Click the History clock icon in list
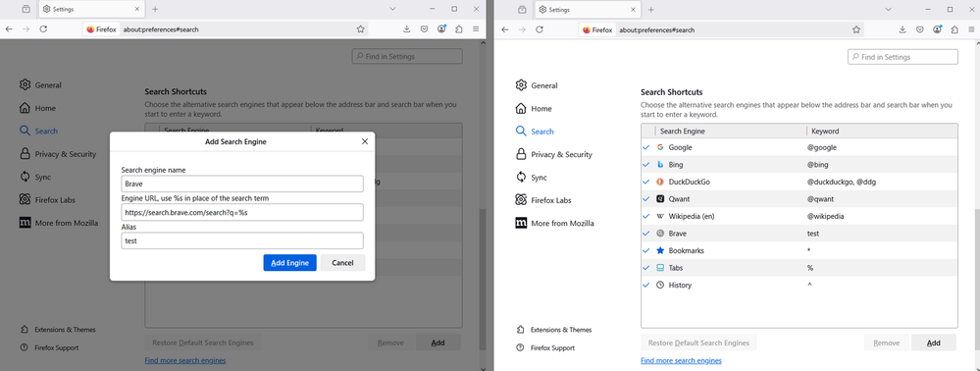The height and width of the screenshot is (371, 980). coord(660,286)
